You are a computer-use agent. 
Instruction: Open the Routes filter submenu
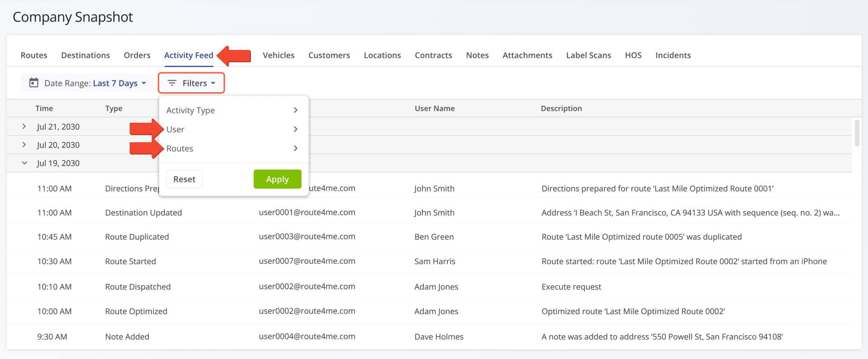click(233, 148)
